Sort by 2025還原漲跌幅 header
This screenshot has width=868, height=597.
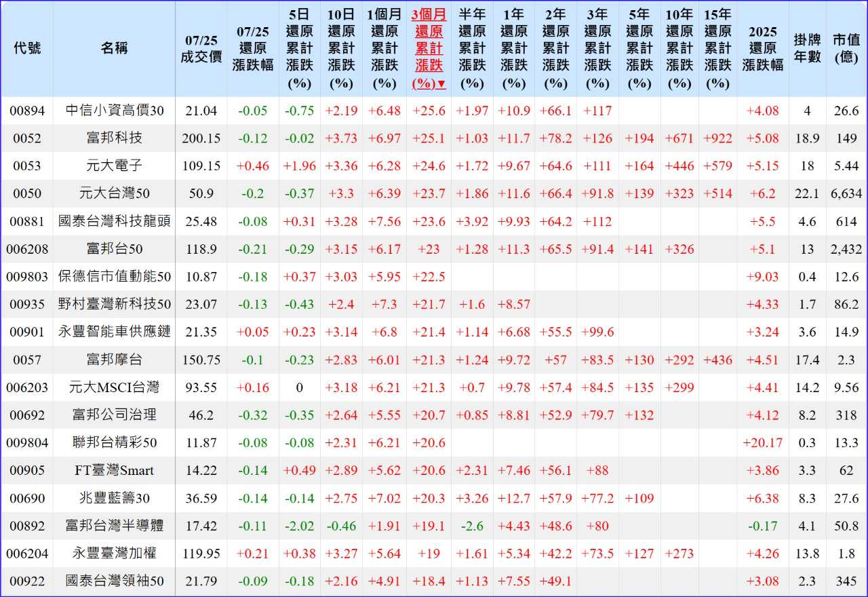(763, 49)
